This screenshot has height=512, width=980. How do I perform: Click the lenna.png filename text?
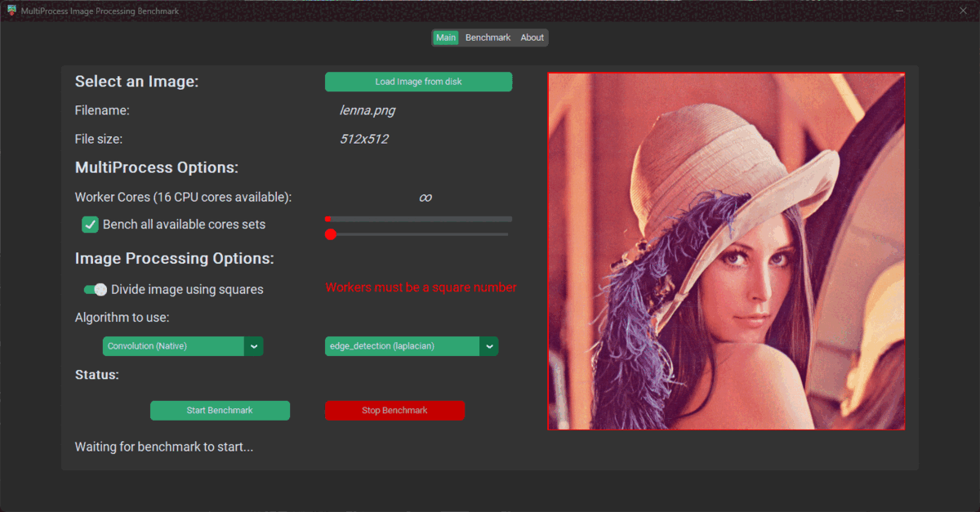tap(367, 110)
